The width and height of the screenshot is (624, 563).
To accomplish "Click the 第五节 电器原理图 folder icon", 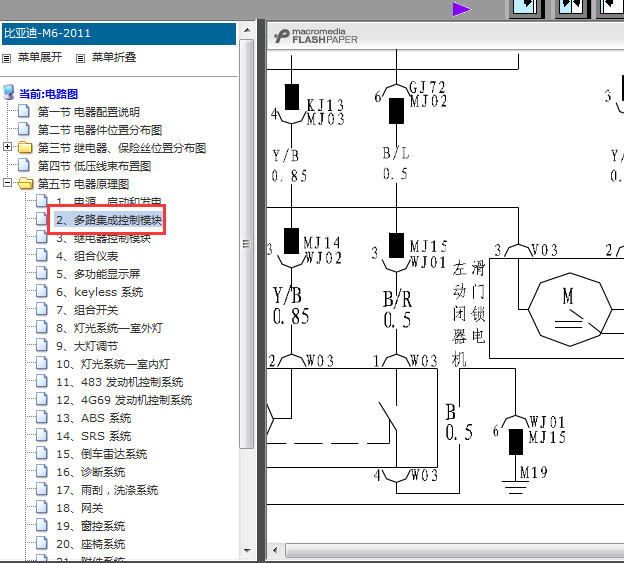I will (x=25, y=183).
